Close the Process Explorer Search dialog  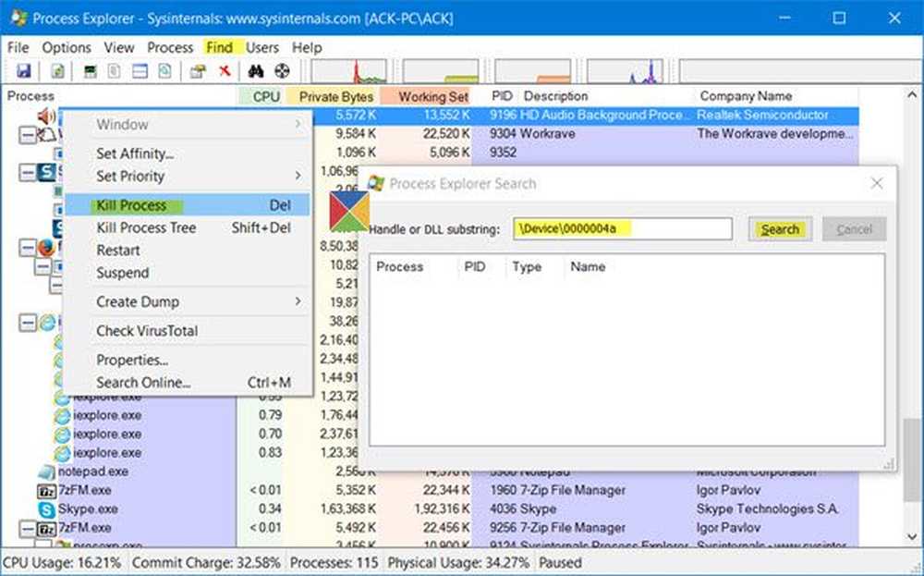pos(877,183)
